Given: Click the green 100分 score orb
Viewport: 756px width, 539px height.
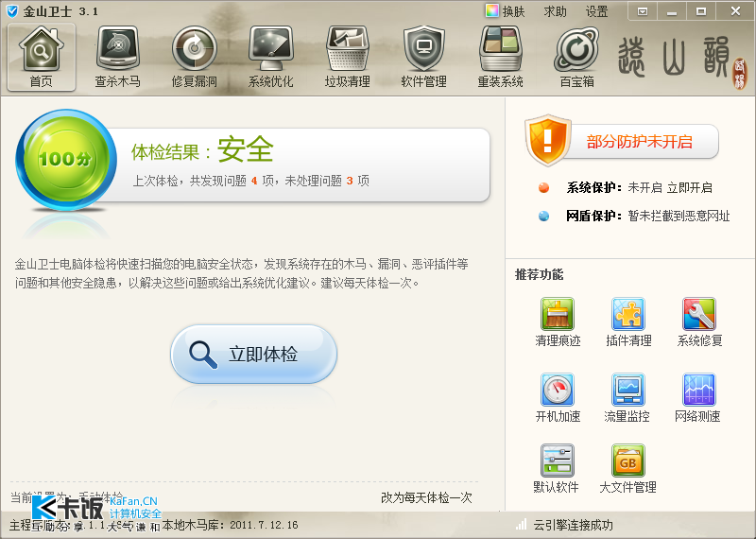Looking at the screenshot, I should (x=66, y=160).
